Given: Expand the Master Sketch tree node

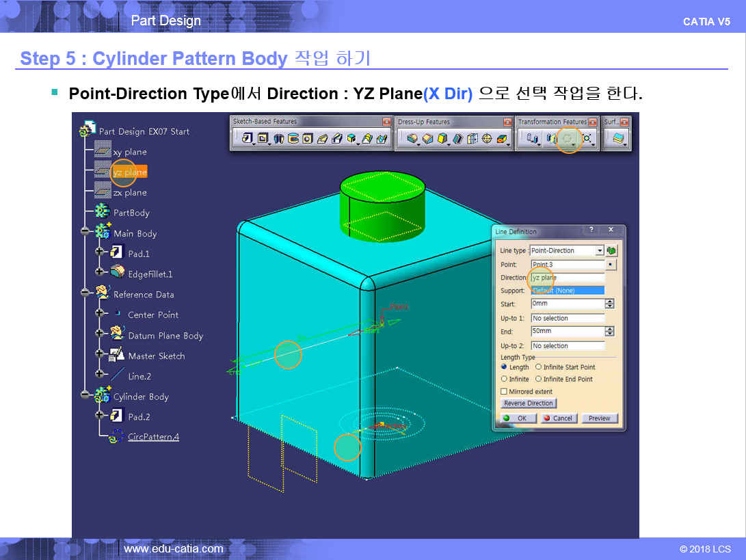Looking at the screenshot, I should point(99,356).
